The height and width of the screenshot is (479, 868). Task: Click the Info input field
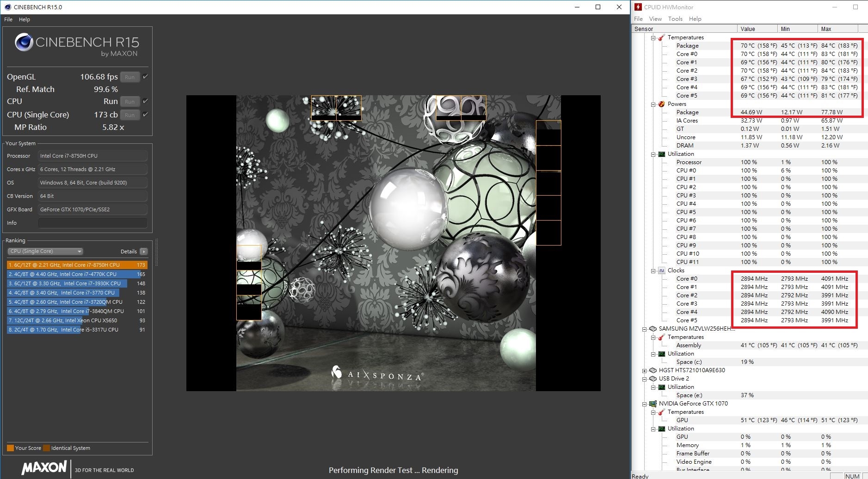[92, 223]
